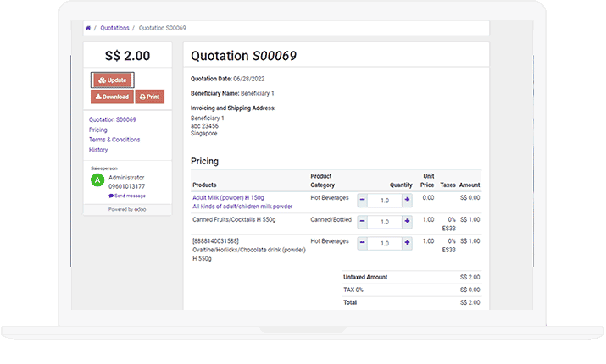This screenshot has height=364, width=606.
Task: Click the Download button
Action: click(112, 97)
